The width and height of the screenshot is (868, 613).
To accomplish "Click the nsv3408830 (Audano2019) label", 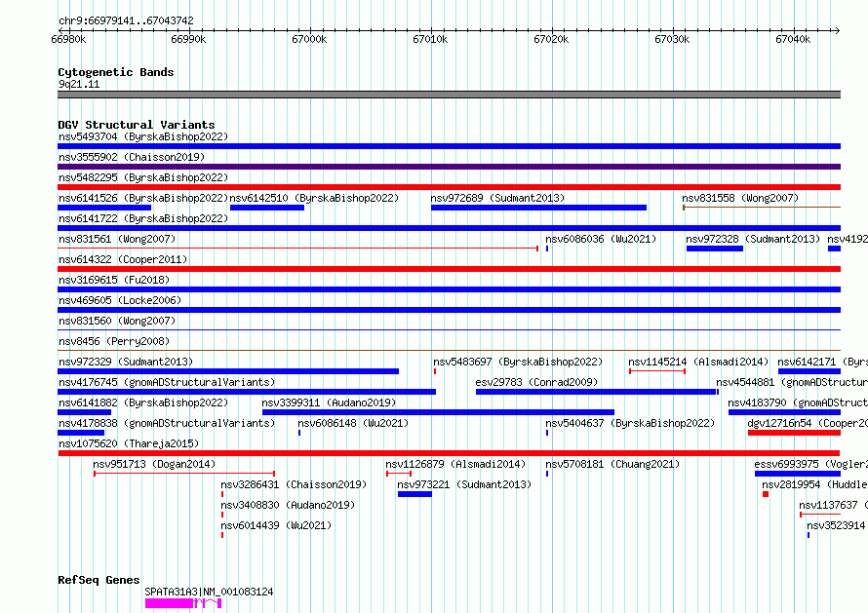I will pos(288,505).
